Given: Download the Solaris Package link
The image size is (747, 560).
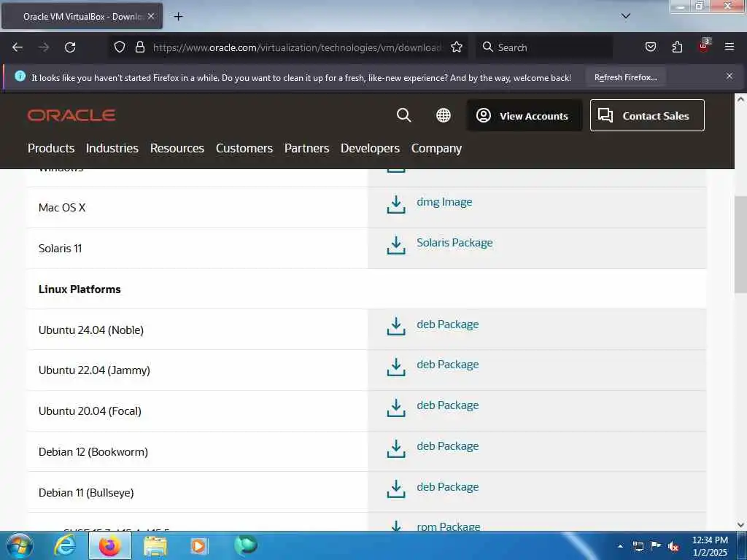Looking at the screenshot, I should click(454, 243).
